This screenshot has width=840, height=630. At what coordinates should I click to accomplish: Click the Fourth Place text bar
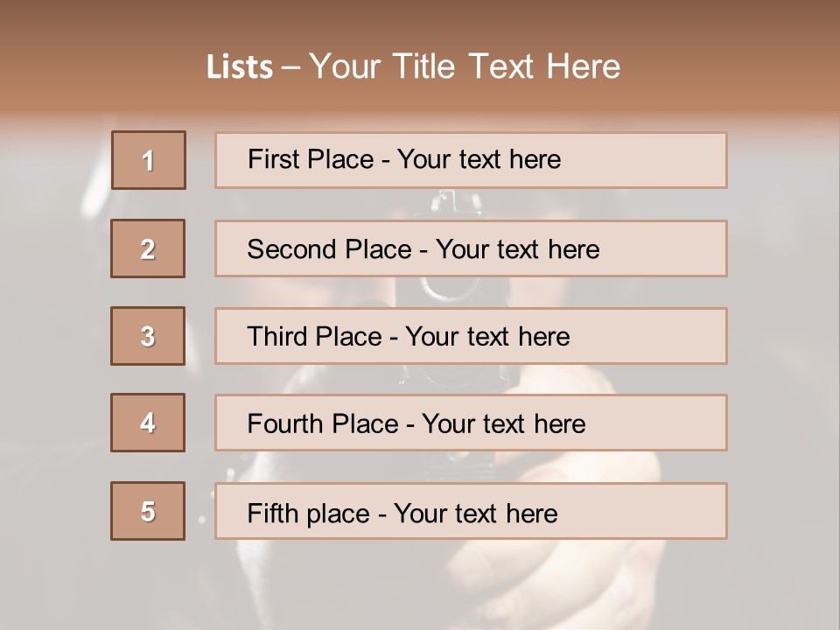point(471,423)
